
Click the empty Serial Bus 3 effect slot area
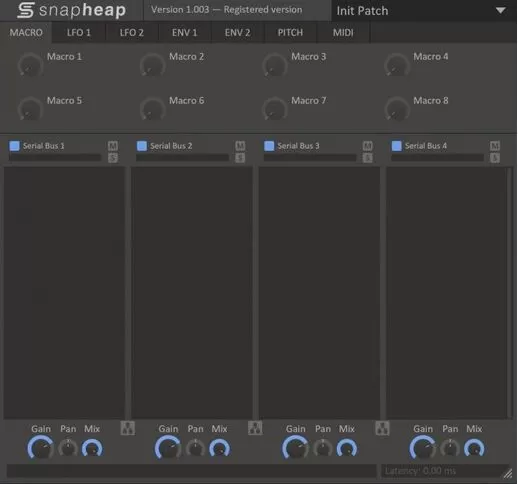(x=319, y=293)
